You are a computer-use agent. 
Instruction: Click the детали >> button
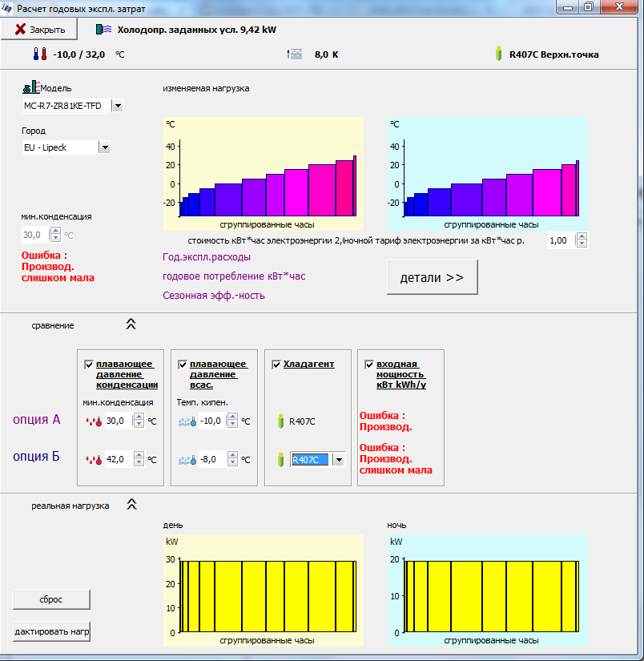coord(433,277)
